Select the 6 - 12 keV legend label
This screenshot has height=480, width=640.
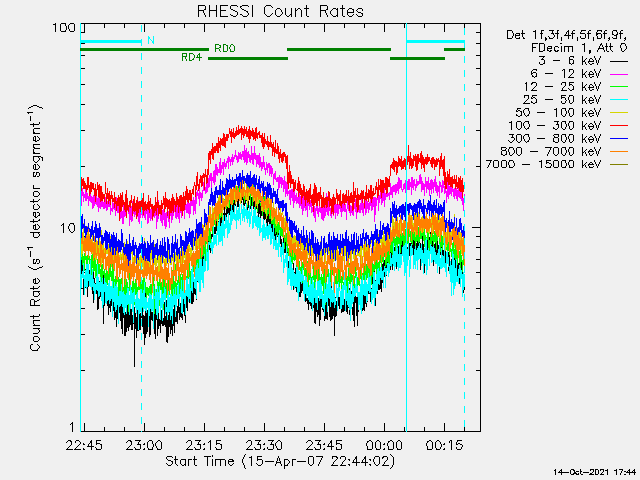pyautogui.click(x=566, y=74)
